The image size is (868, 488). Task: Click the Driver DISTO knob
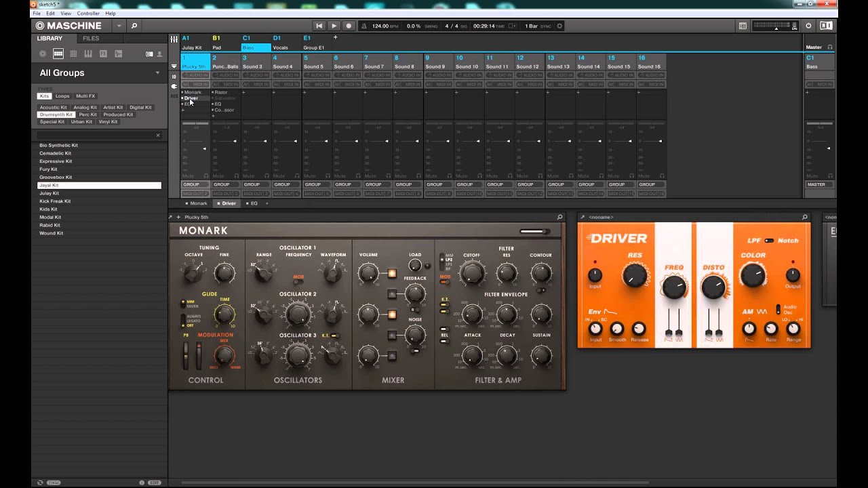coord(713,287)
